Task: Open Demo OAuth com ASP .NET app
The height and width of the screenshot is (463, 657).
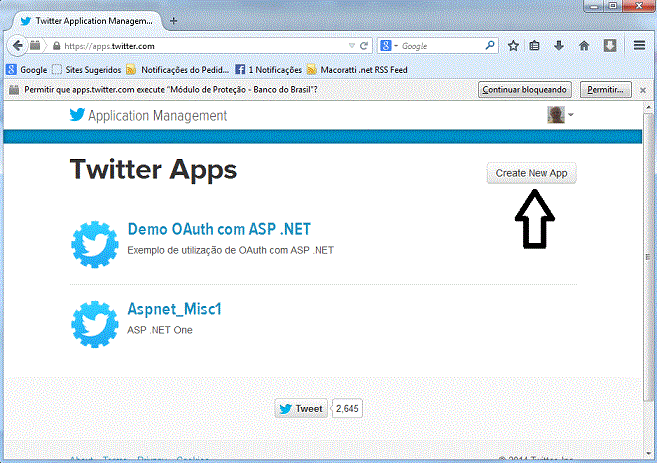Action: coord(219,229)
